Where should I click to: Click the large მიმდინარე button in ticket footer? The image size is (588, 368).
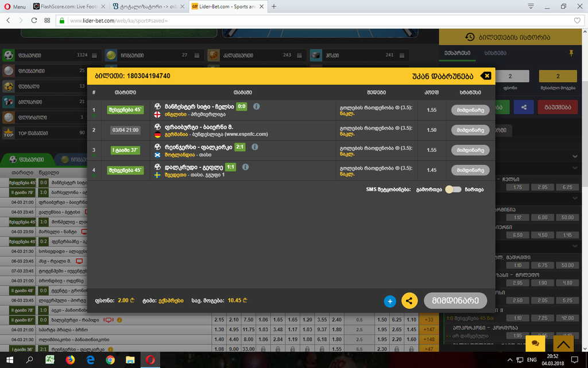click(x=455, y=301)
